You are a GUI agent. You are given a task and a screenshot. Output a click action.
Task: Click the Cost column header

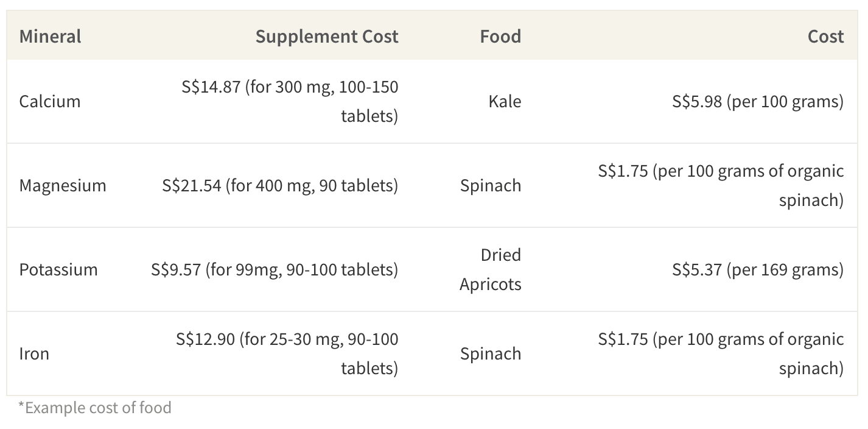tap(825, 36)
